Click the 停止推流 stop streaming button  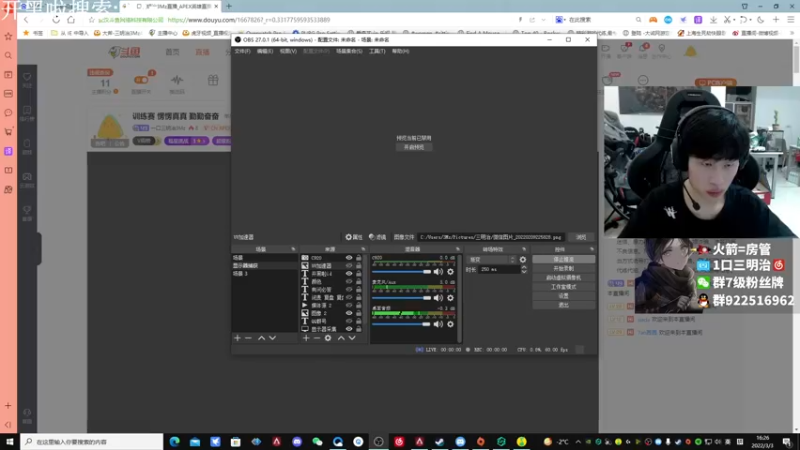click(x=563, y=259)
